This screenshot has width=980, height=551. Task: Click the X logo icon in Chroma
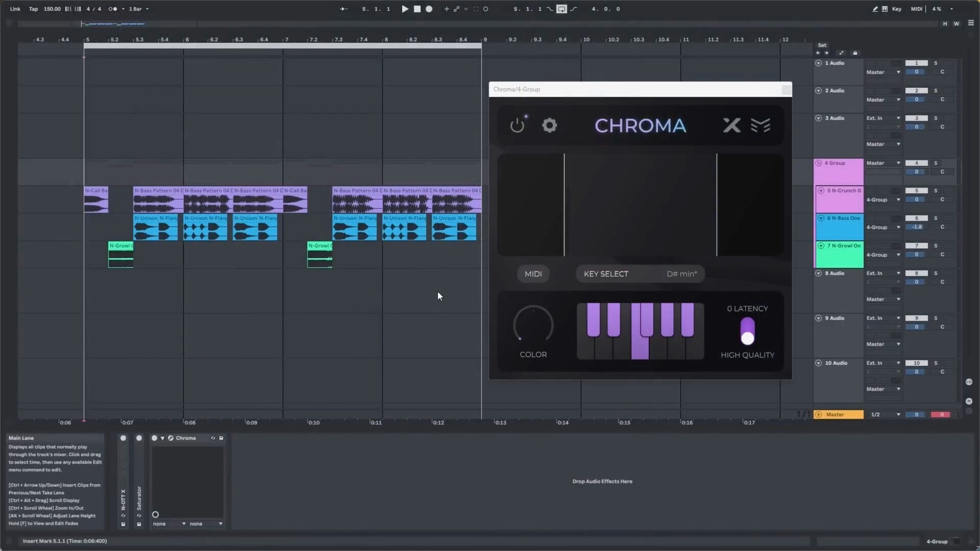point(731,125)
